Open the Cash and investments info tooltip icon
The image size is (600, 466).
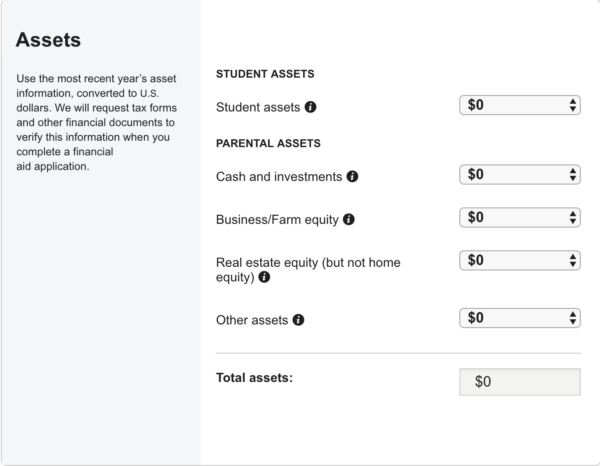352,177
